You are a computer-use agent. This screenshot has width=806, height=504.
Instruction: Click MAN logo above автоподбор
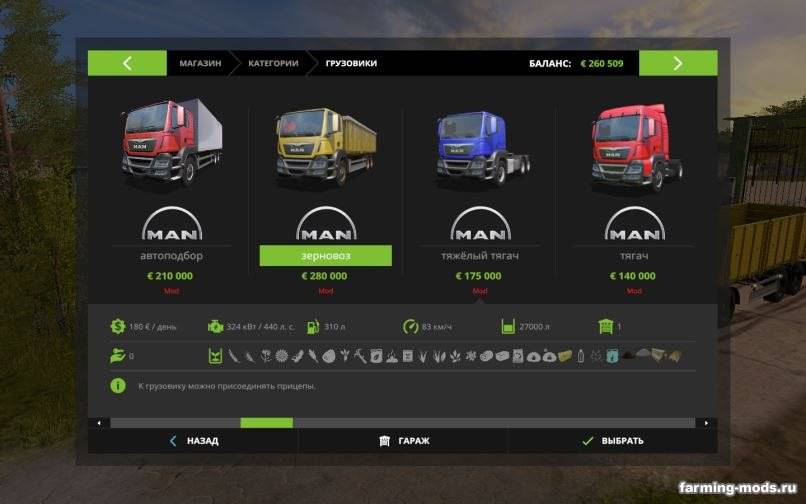point(172,224)
